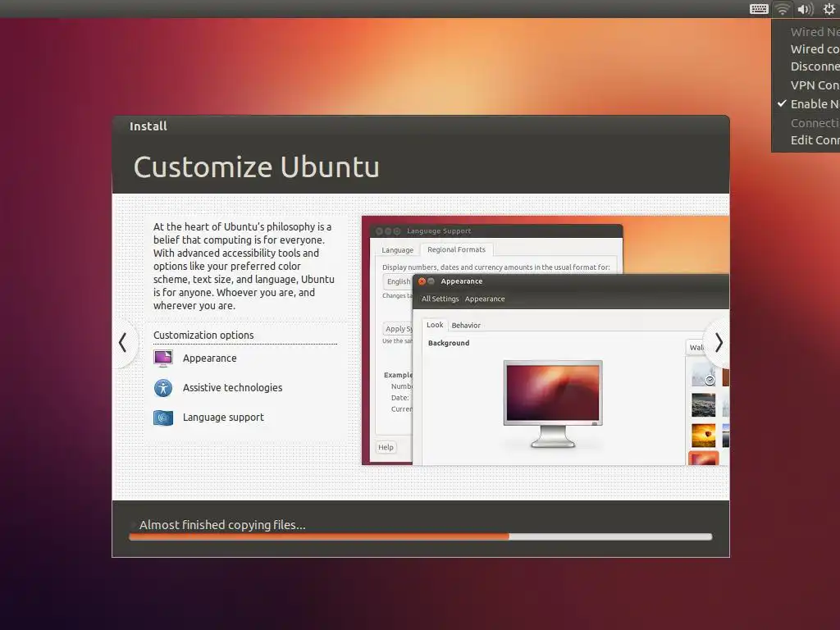Image resolution: width=840 pixels, height=630 pixels.
Task: Click the Install window title
Action: point(148,126)
